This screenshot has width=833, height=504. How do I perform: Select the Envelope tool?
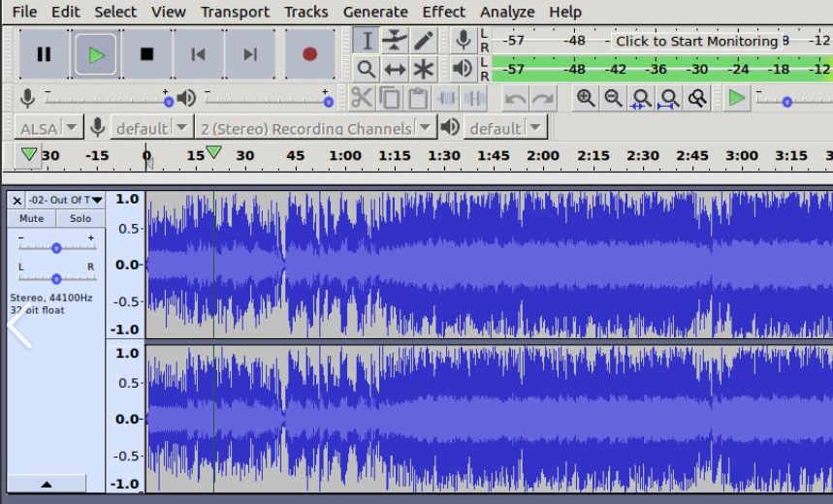[x=394, y=41]
